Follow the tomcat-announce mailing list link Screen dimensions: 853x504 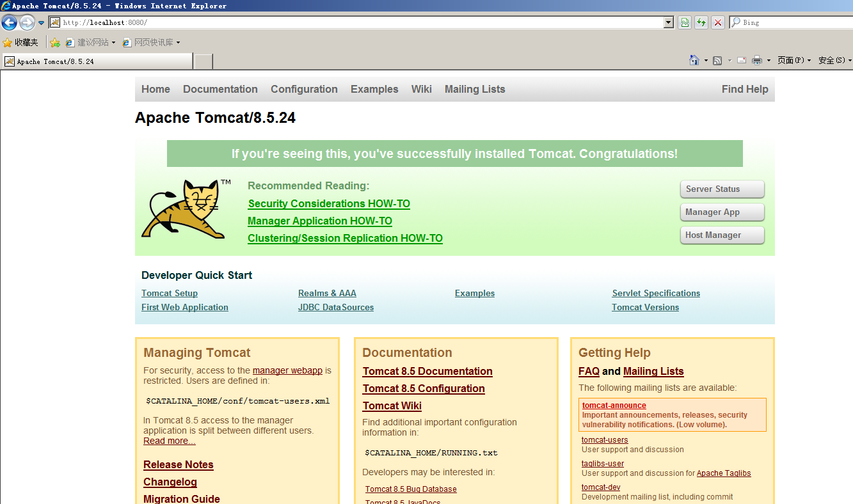tap(614, 405)
